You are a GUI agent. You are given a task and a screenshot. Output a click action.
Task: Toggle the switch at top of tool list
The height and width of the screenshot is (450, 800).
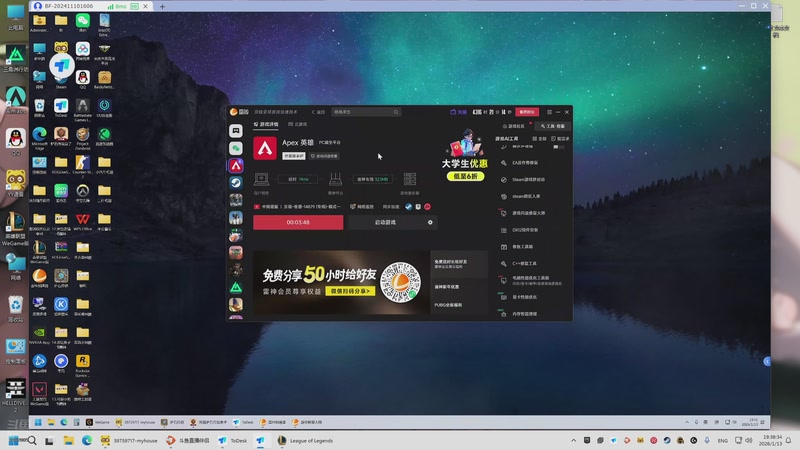tap(559, 147)
